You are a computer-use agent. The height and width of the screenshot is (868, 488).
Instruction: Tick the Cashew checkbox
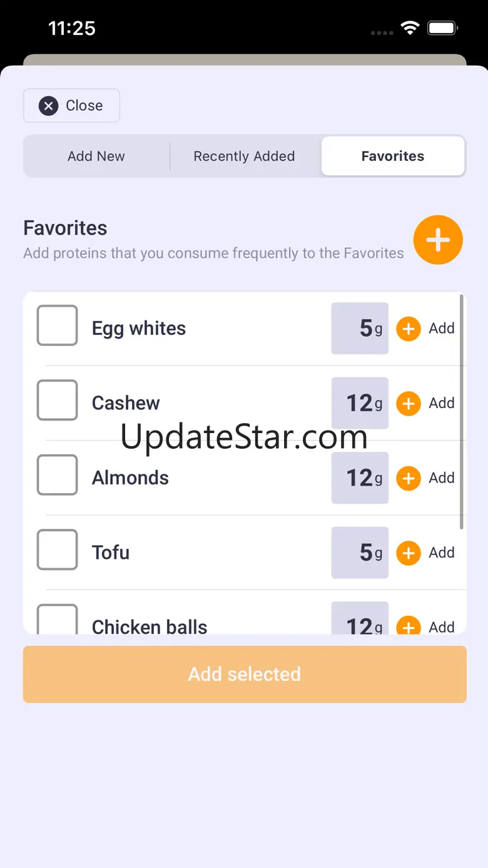58,401
